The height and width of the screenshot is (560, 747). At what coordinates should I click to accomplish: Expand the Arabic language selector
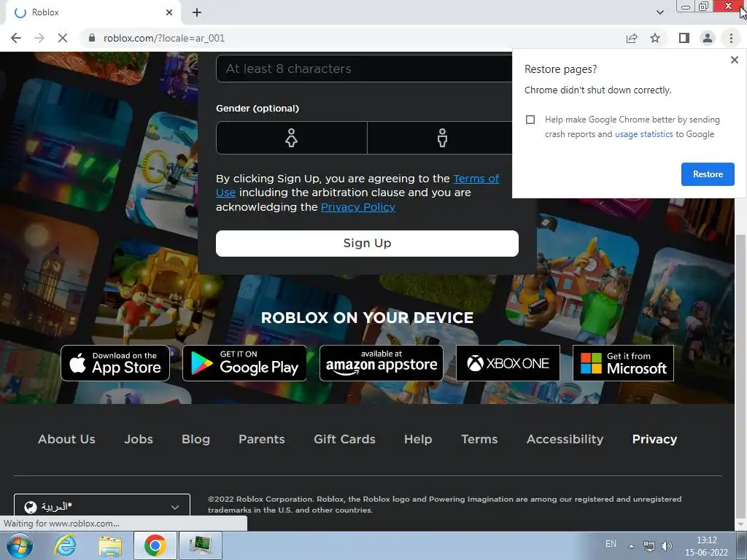point(102,507)
